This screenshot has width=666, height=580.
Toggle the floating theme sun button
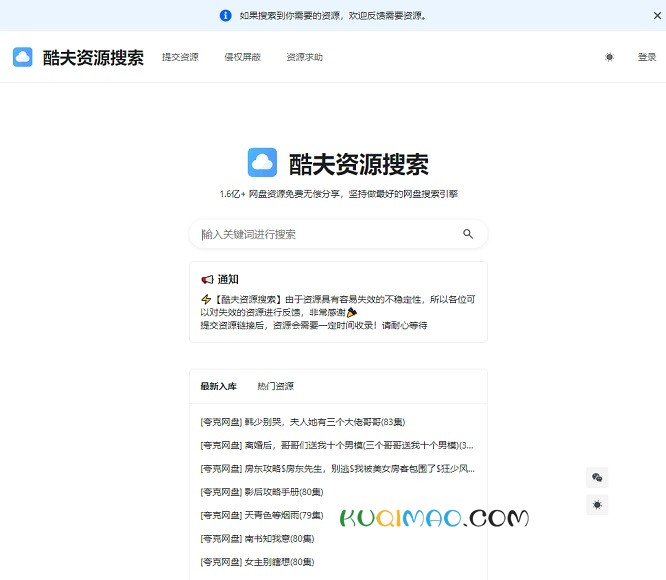pos(597,505)
